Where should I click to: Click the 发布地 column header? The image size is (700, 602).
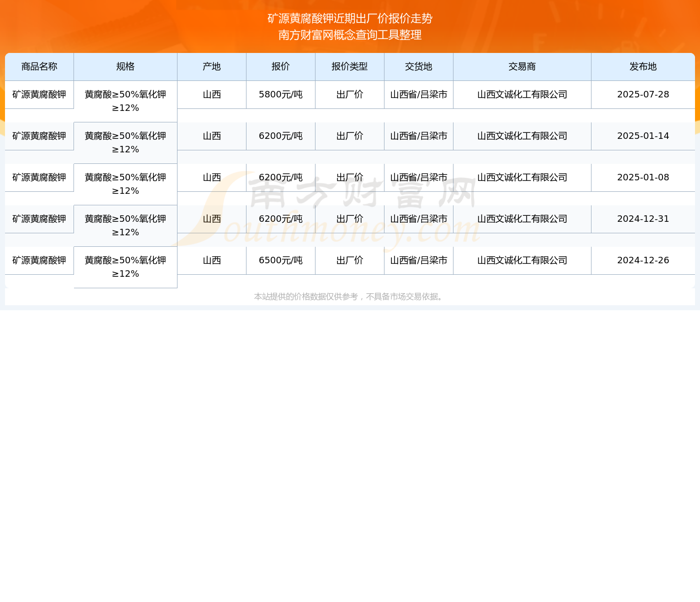(643, 66)
